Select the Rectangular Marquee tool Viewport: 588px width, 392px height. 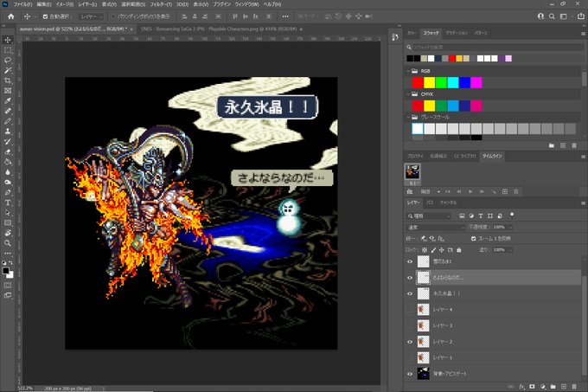click(x=8, y=50)
